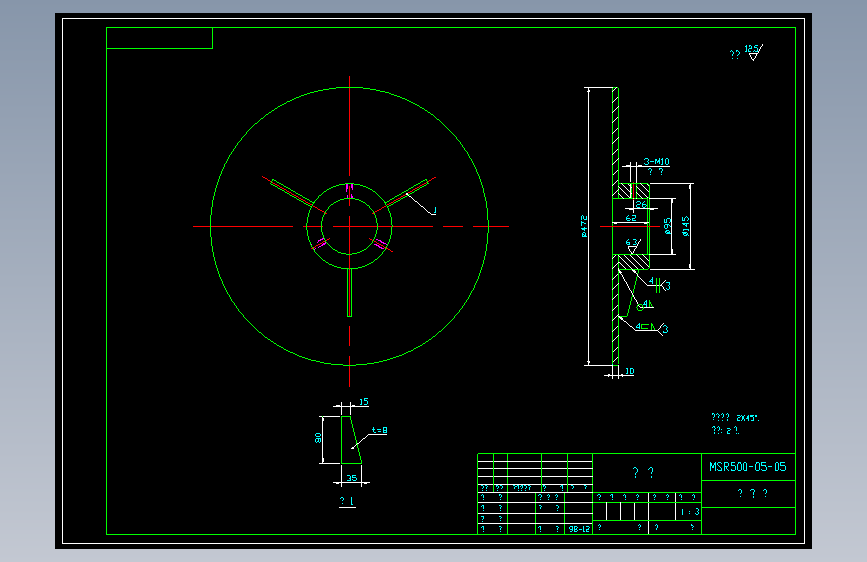
Task: Select the scale value '1:3' in title block
Action: [690, 512]
